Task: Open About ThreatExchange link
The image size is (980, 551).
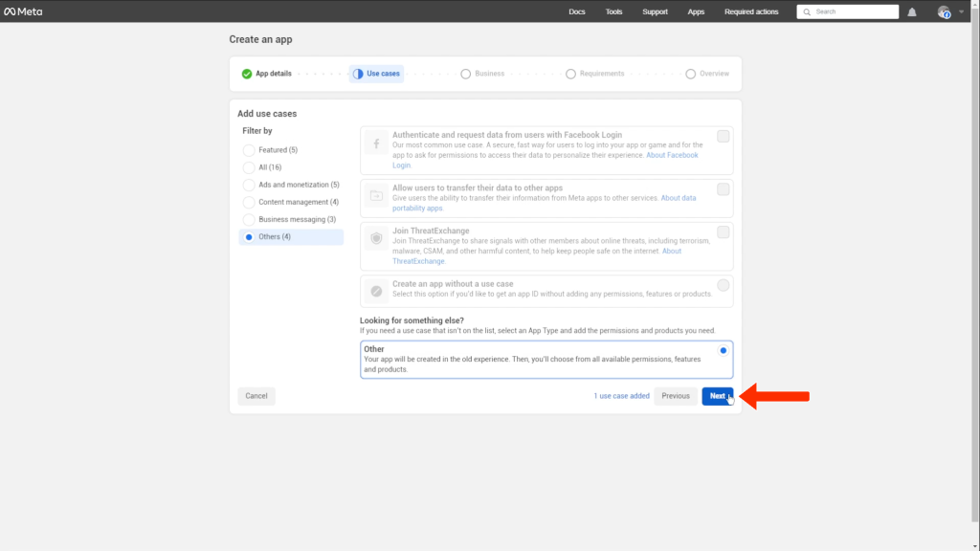Action: tap(671, 252)
